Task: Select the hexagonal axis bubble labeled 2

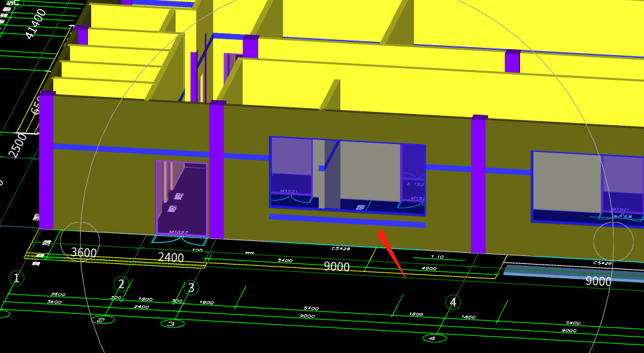Action: pos(121,284)
